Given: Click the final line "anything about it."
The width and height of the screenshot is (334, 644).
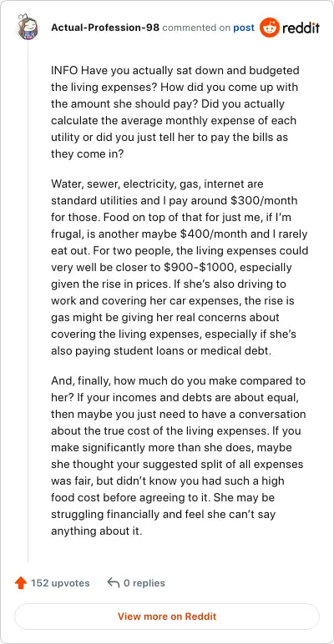Looking at the screenshot, I should click(97, 531).
